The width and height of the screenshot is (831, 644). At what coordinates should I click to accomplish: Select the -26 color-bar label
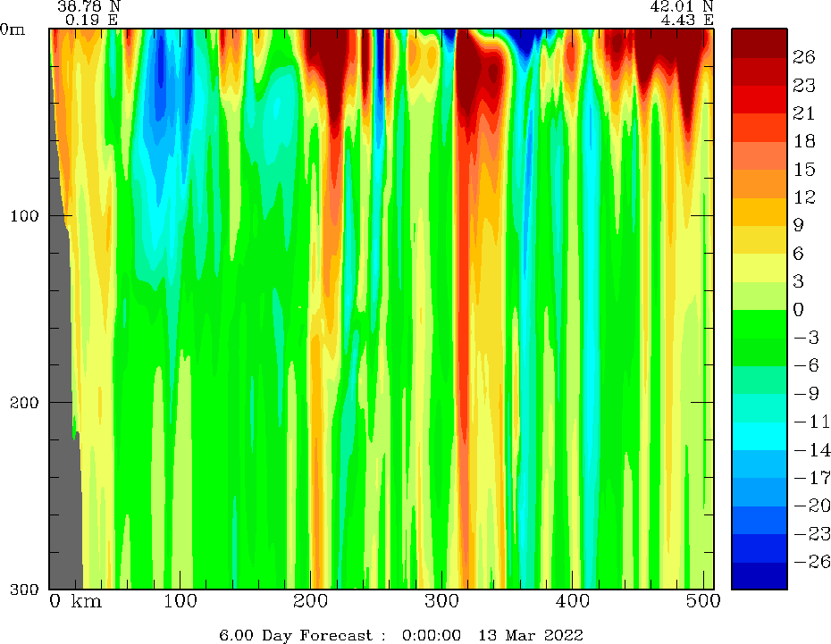click(x=812, y=562)
